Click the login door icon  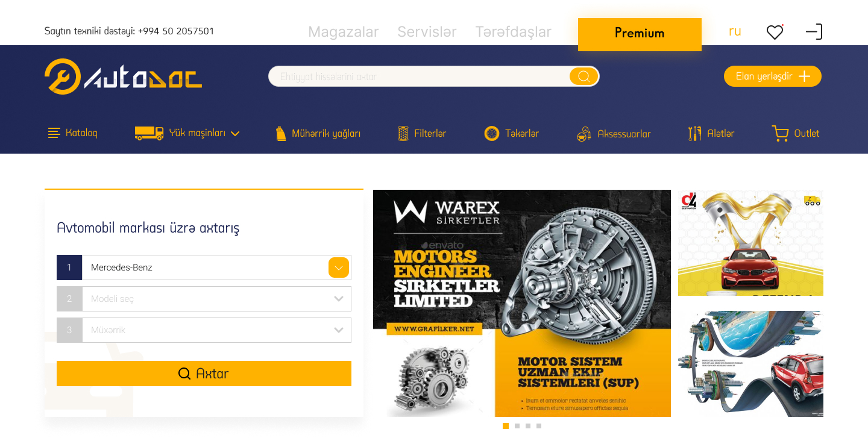point(814,32)
